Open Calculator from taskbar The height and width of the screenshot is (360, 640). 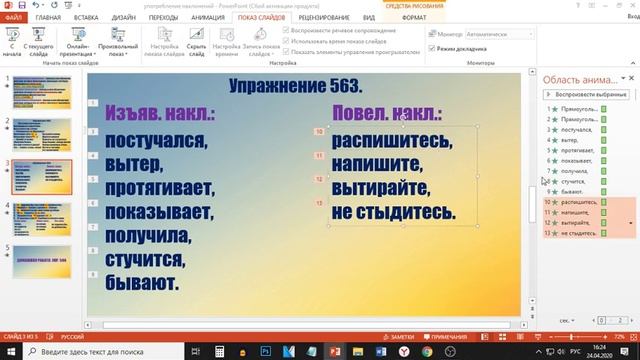220,351
